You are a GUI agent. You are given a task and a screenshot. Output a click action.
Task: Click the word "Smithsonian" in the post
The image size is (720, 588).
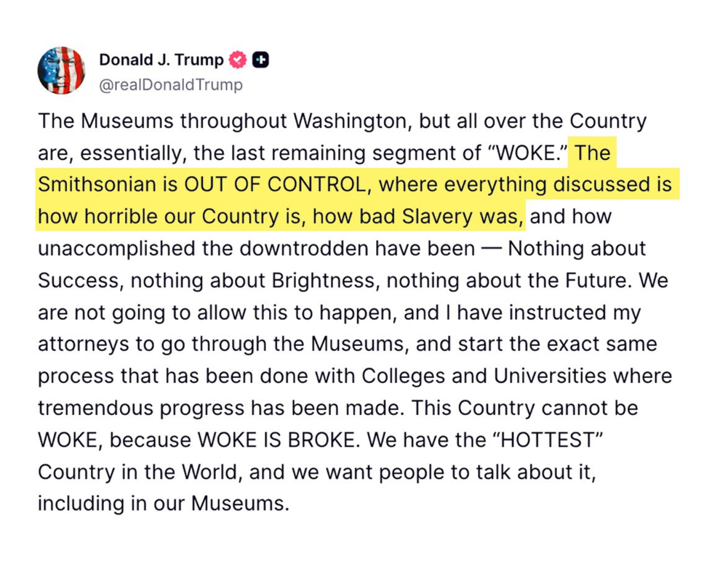pyautogui.click(x=97, y=185)
